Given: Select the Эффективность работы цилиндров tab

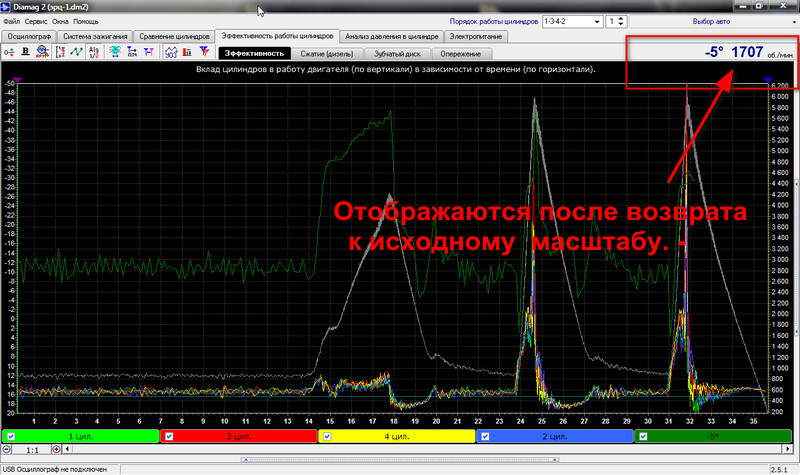Looking at the screenshot, I should coord(277,36).
